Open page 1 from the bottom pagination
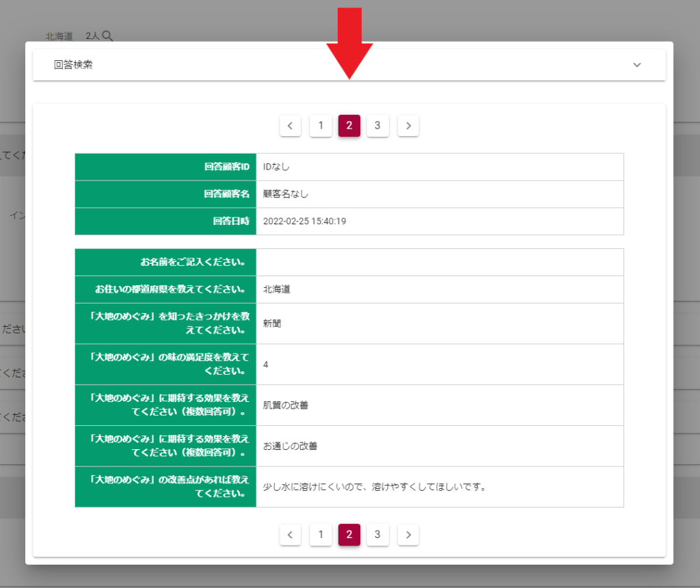 coord(321,535)
